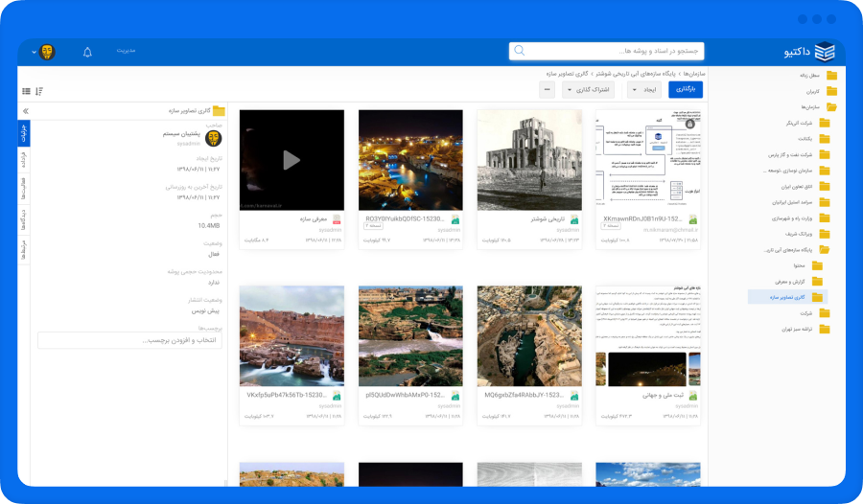The width and height of the screenshot is (863, 504).
Task: Click the بارگذاری upload button
Action: point(686,90)
